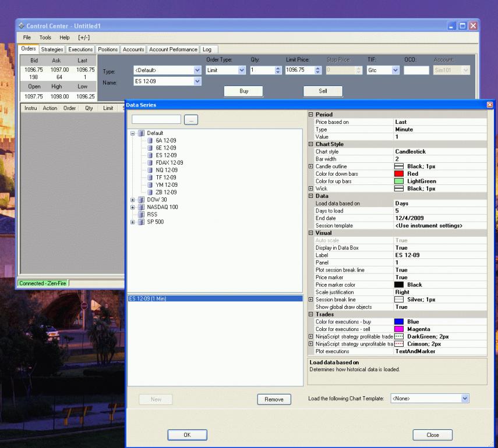Click the Remove button
The width and height of the screenshot is (498, 448).
[274, 399]
